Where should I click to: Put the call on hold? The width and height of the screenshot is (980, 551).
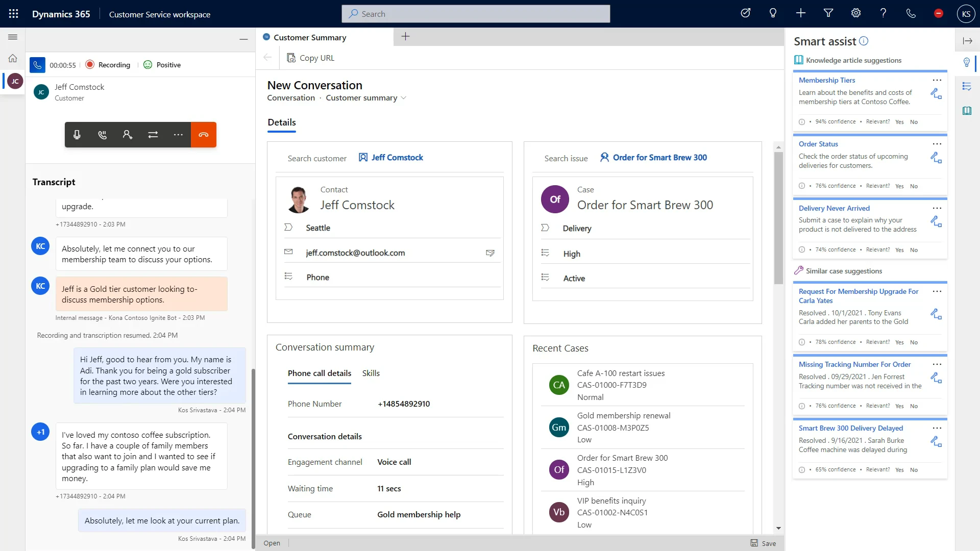click(x=102, y=135)
